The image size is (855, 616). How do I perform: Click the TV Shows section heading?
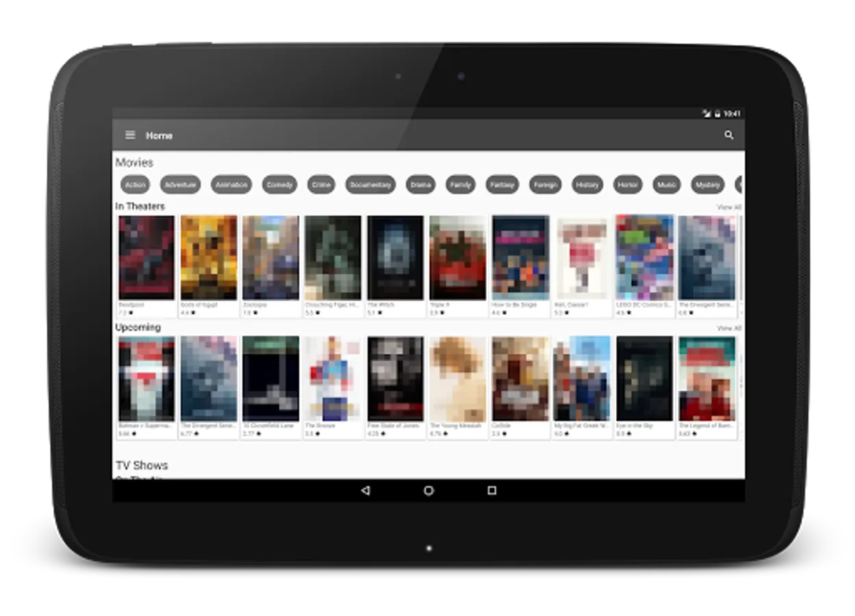(x=142, y=465)
